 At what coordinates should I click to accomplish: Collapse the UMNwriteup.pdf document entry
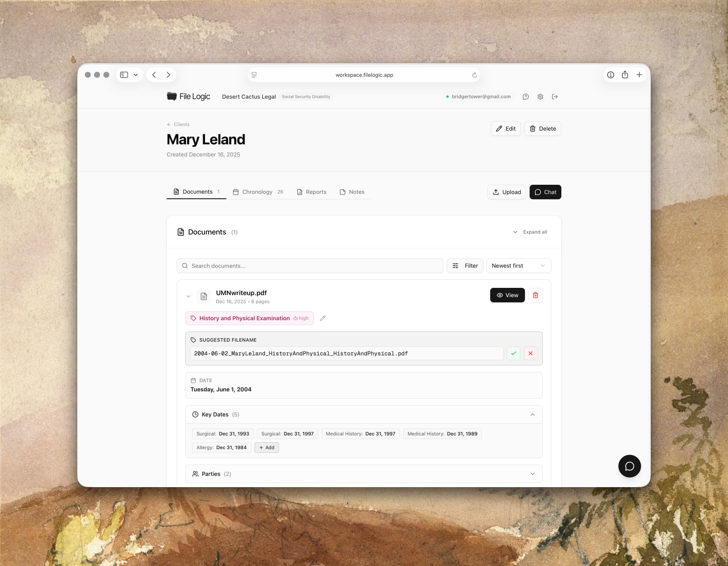pos(188,296)
